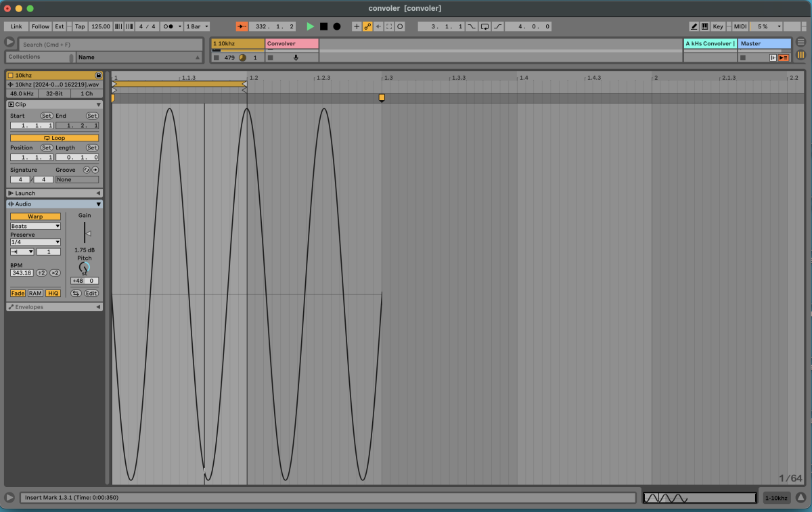Toggle Follow arrangement position icon
812x512 pixels.
pos(242,26)
